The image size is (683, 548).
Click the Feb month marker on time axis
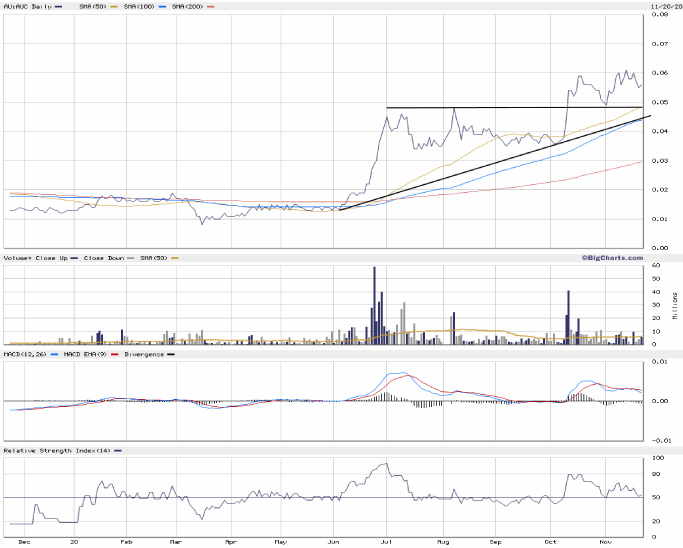coord(125,538)
